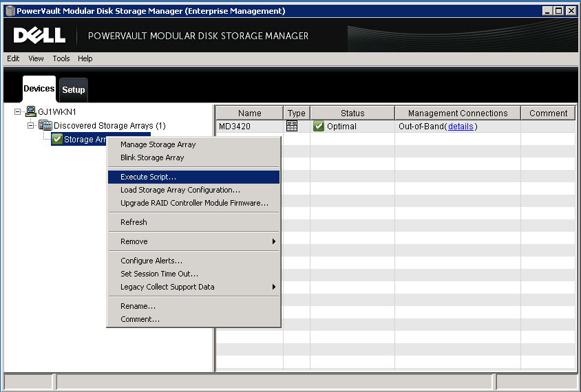Image resolution: width=581 pixels, height=392 pixels.
Task: Expand the Remove submenu arrow
Action: 274,241
